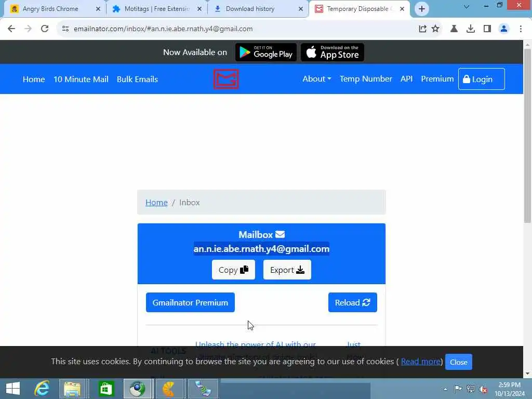Viewport: 532px width, 399px height.
Task: Open the cookie Read more link
Action: coord(421,362)
